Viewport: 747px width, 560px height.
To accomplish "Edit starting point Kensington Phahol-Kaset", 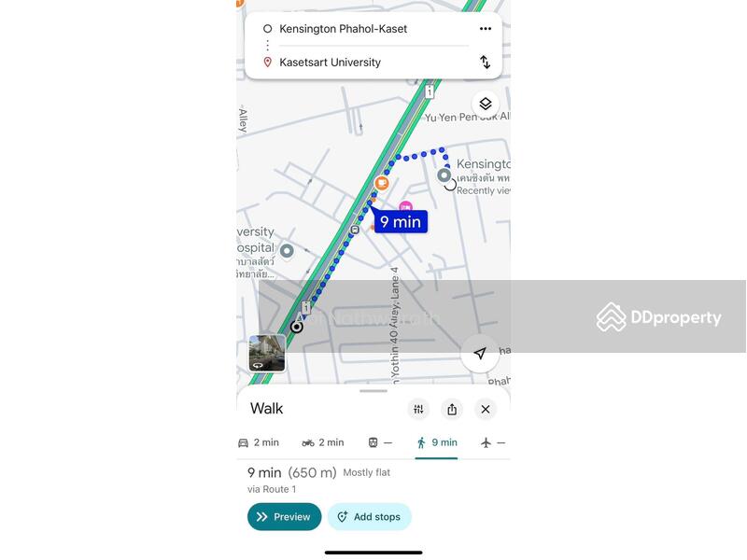I will [x=343, y=29].
